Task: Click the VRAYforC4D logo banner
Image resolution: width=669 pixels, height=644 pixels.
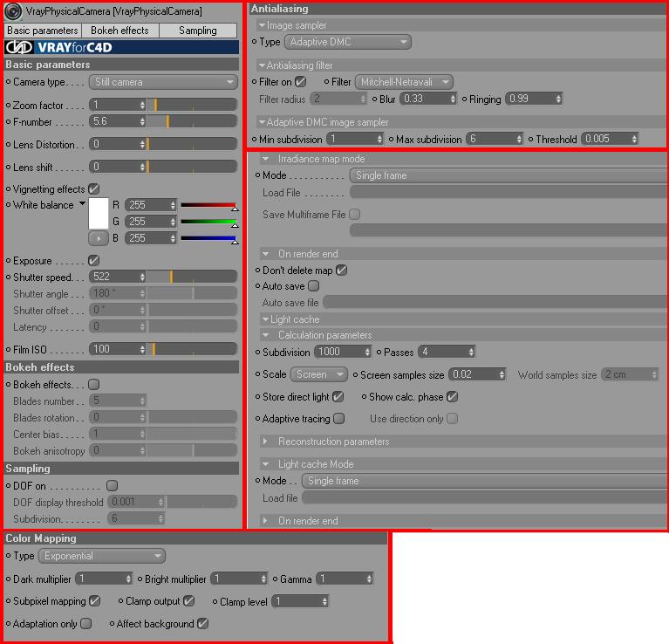Action: (x=121, y=47)
